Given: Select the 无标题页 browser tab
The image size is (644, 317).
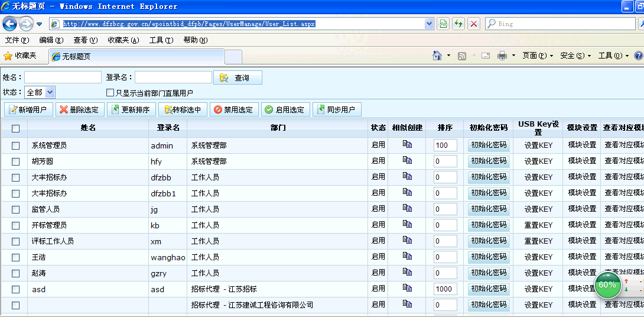Looking at the screenshot, I should (136, 56).
